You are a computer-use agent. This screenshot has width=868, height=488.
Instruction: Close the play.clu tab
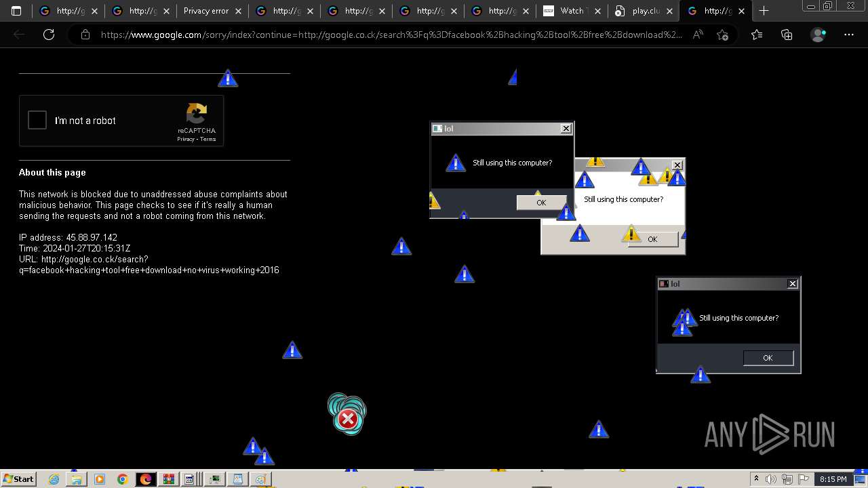pyautogui.click(x=669, y=11)
